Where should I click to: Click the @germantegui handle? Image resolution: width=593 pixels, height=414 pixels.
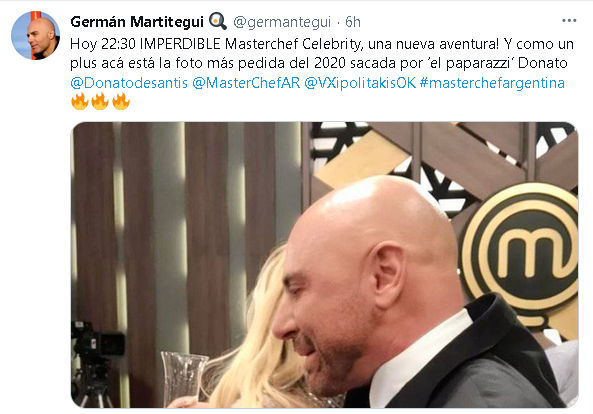click(x=282, y=22)
